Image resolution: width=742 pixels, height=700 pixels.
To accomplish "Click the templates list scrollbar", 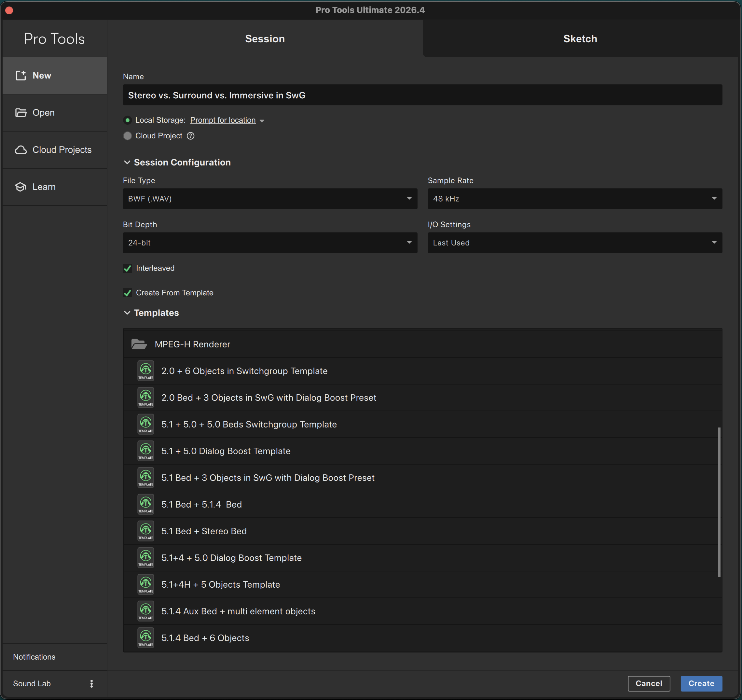I will [x=719, y=502].
